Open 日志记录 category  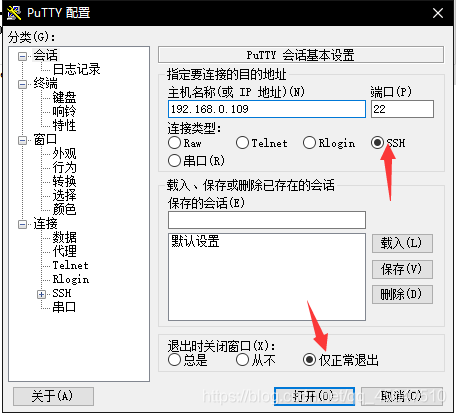coord(76,69)
